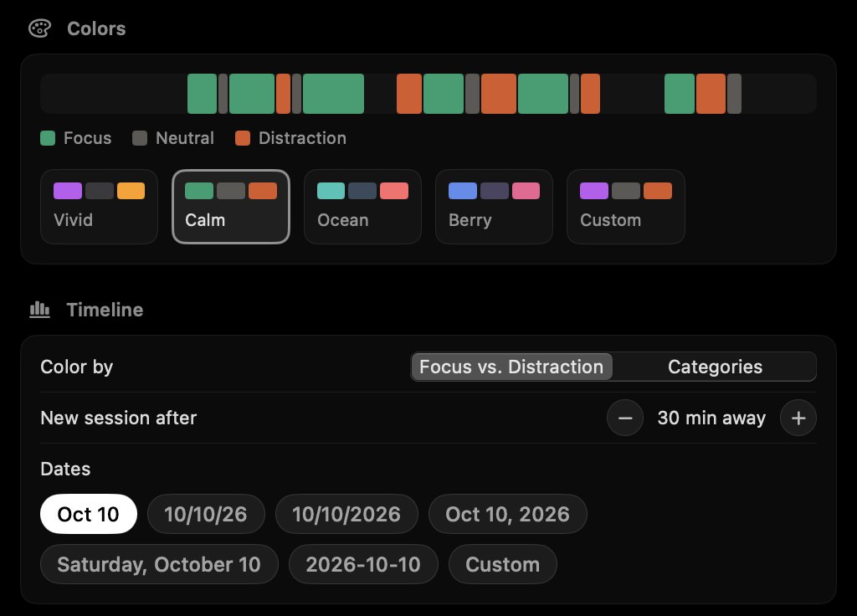Choose the Oct 10, 2026 date format
857x616 pixels.
(508, 515)
